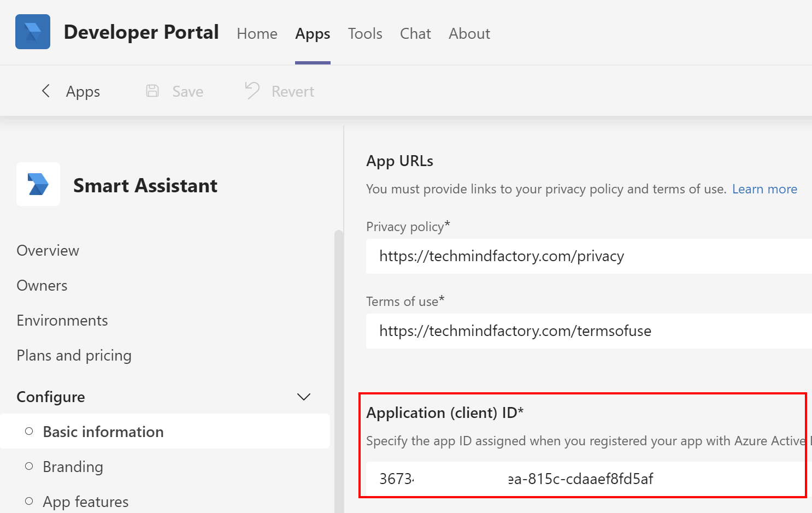Click the Developer Portal logo icon
This screenshot has width=812, height=513.
(x=33, y=32)
